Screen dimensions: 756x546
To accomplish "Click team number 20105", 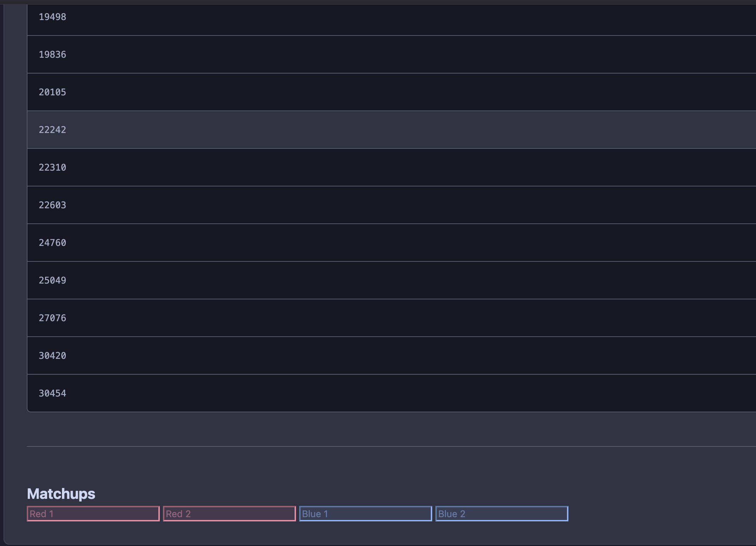I will pos(52,92).
